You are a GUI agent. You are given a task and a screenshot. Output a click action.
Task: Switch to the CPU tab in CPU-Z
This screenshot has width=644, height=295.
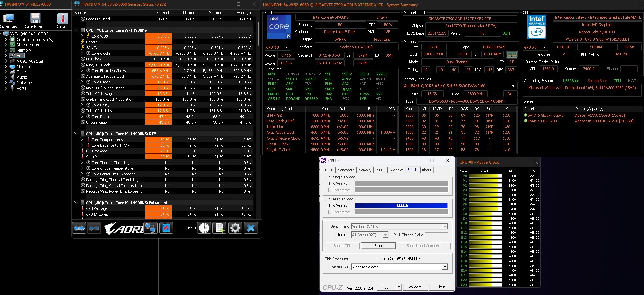point(328,170)
